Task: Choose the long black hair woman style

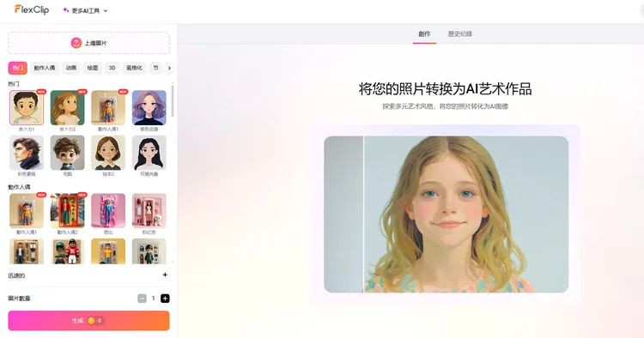Action: point(149,153)
